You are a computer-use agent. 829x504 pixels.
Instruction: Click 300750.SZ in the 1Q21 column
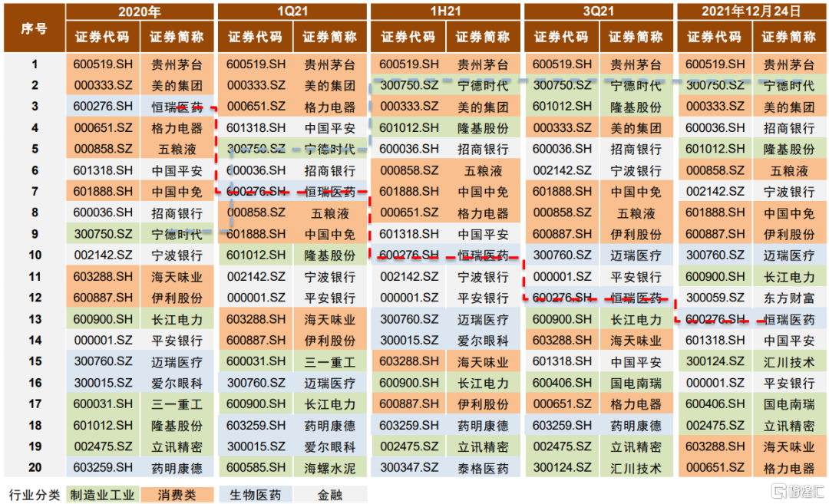click(256, 149)
